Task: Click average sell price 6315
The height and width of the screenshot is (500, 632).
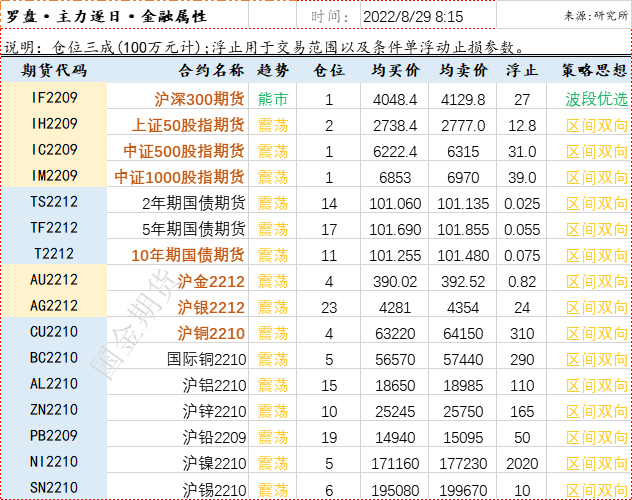Action: (463, 151)
